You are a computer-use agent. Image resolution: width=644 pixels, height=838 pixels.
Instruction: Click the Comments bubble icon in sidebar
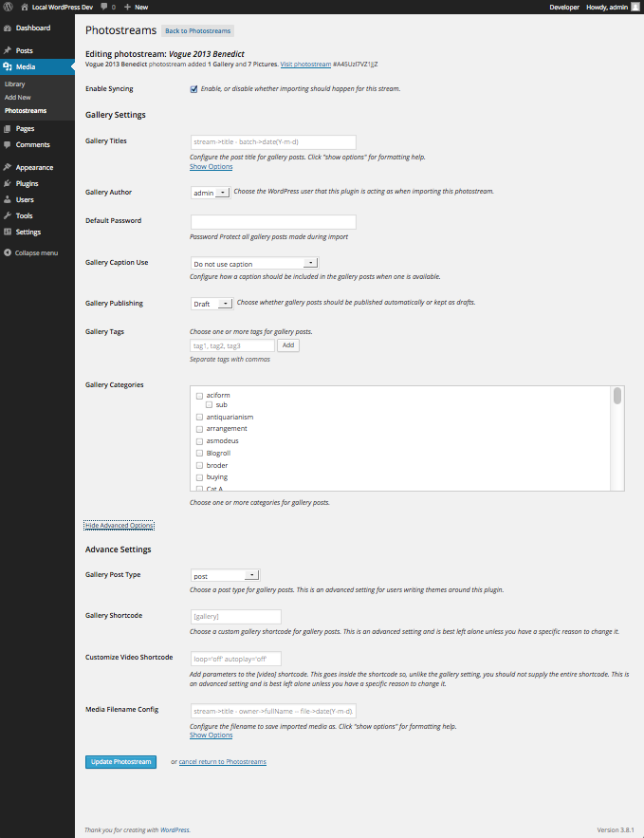[8, 145]
